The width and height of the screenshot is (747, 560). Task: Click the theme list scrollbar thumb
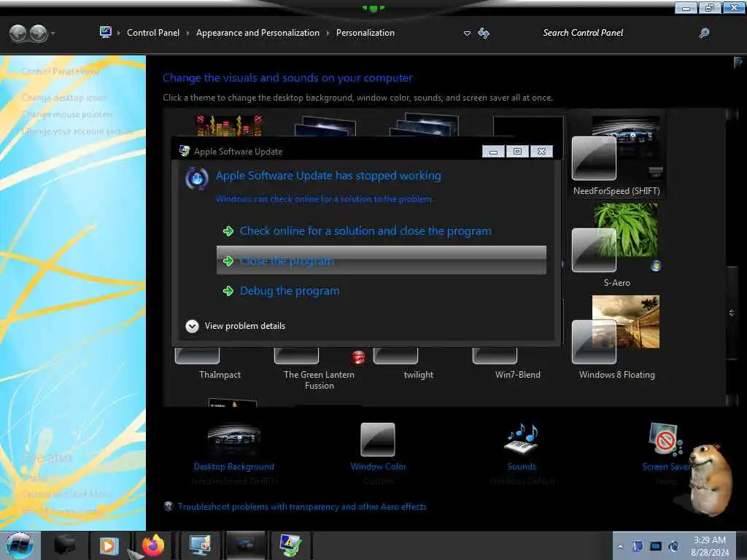(732, 313)
